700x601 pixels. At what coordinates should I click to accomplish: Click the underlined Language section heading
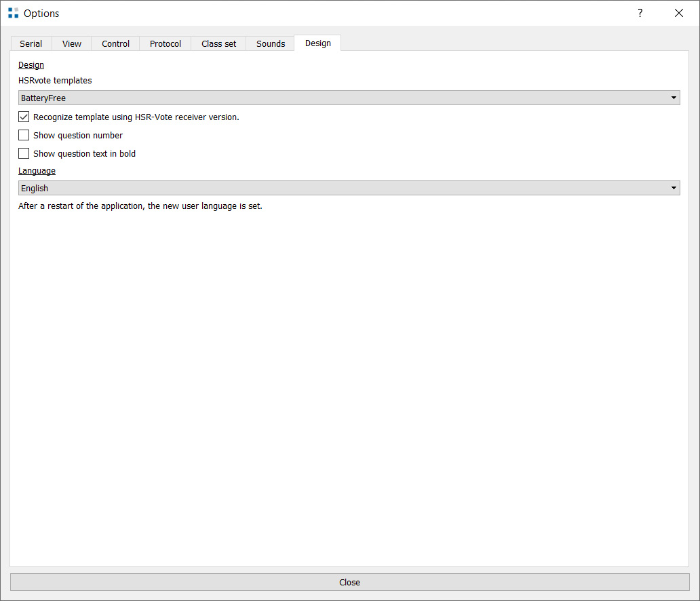[37, 171]
